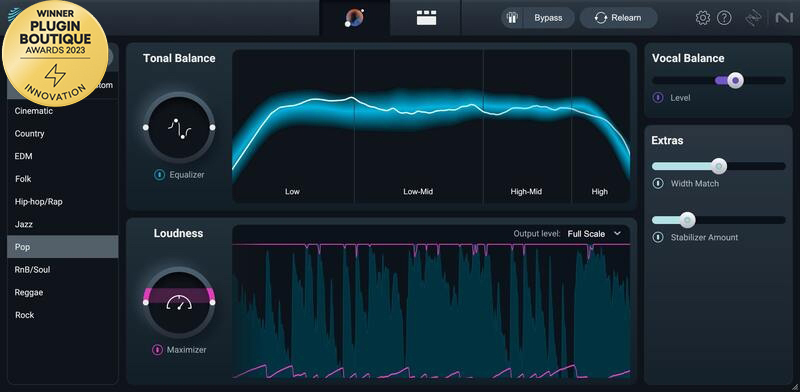Select the RnB/Soul genre target
Image resolution: width=800 pixels, height=392 pixels.
click(x=63, y=270)
